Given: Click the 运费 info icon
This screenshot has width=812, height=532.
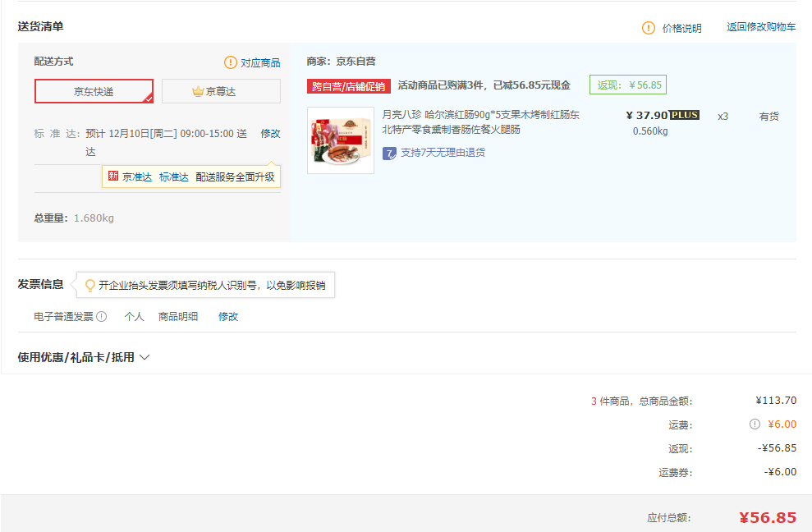Looking at the screenshot, I should (755, 424).
